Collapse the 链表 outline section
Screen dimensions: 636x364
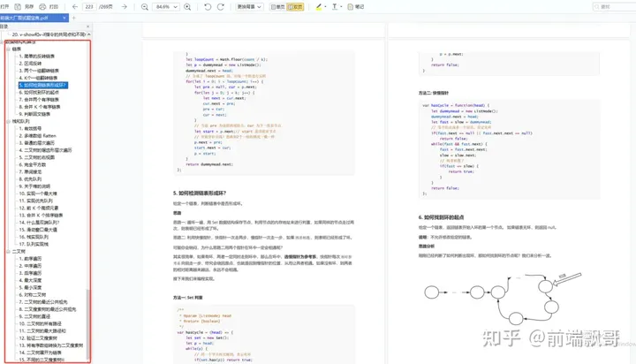coord(8,49)
